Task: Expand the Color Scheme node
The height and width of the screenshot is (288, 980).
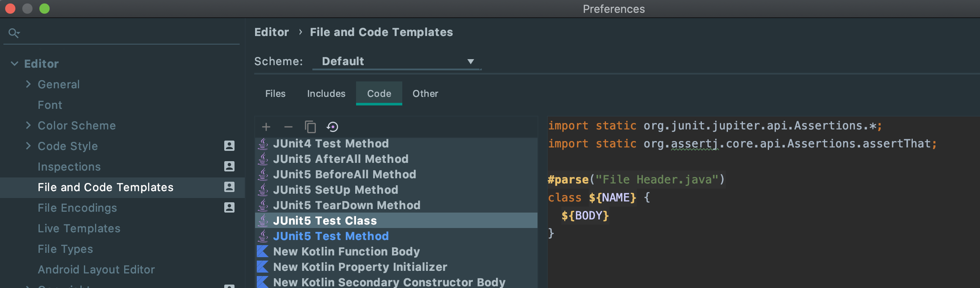Action: coord(28,126)
